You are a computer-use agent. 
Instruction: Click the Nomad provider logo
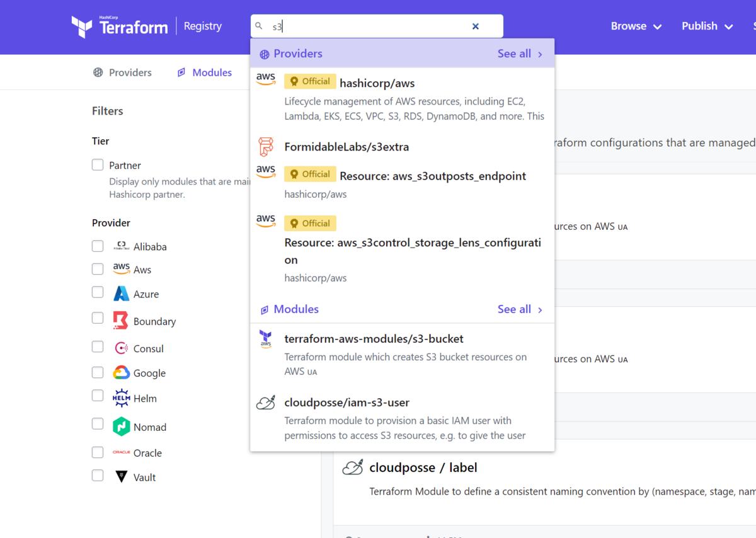[121, 426]
